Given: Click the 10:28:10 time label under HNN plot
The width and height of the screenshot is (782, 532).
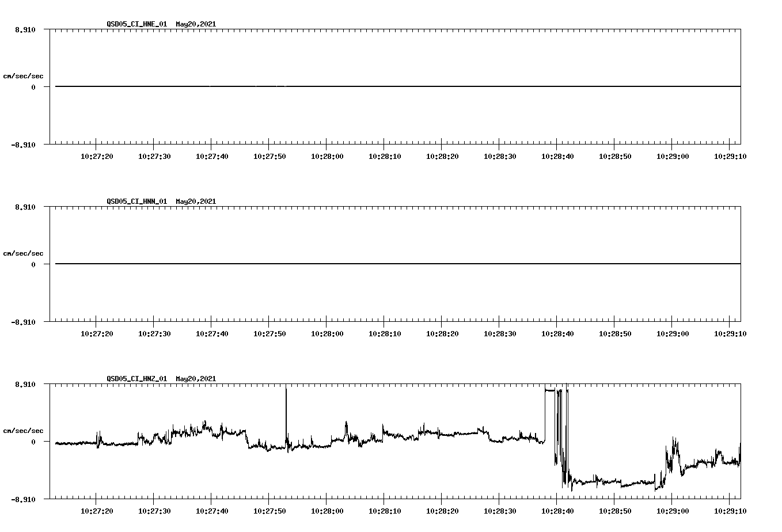Looking at the screenshot, I should point(385,334).
